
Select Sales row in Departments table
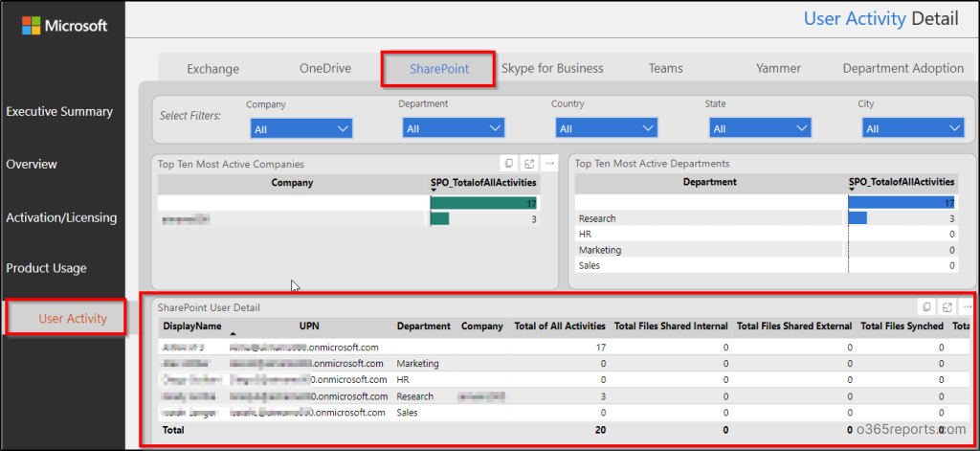[765, 265]
